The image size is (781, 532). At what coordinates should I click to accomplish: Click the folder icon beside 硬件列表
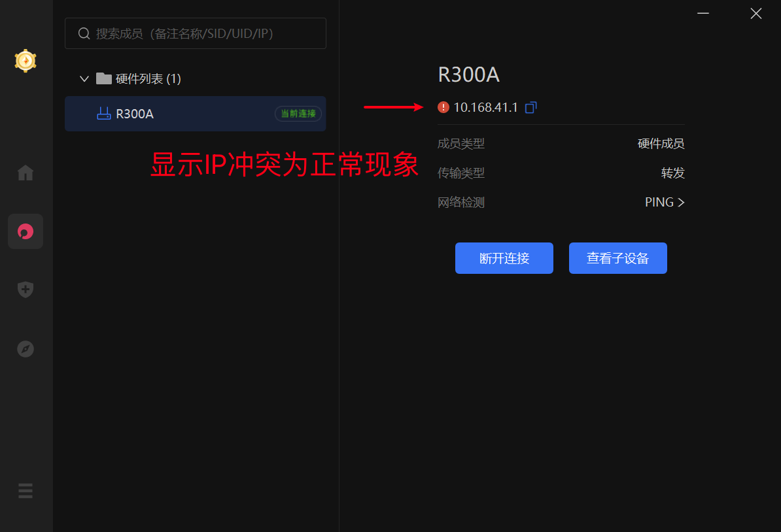pos(103,78)
